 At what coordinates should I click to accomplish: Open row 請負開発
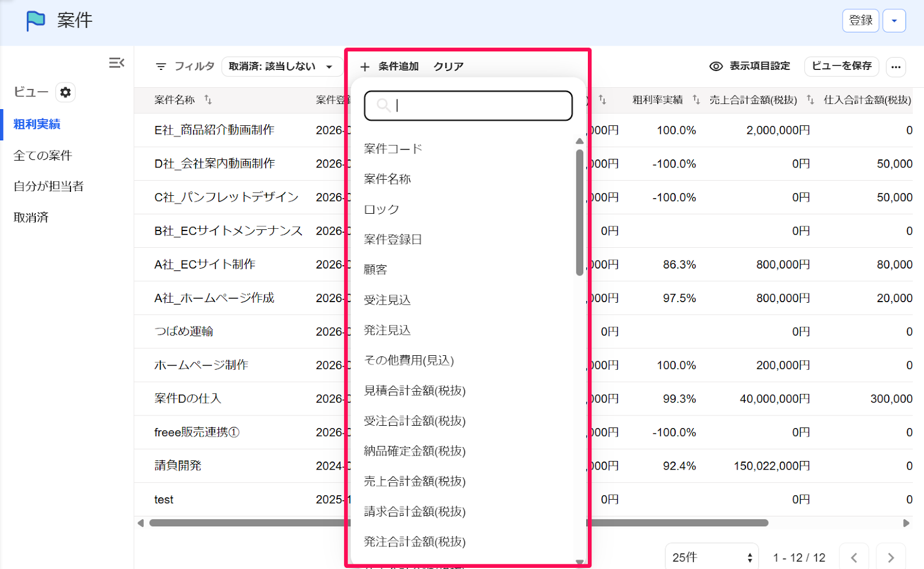point(177,466)
